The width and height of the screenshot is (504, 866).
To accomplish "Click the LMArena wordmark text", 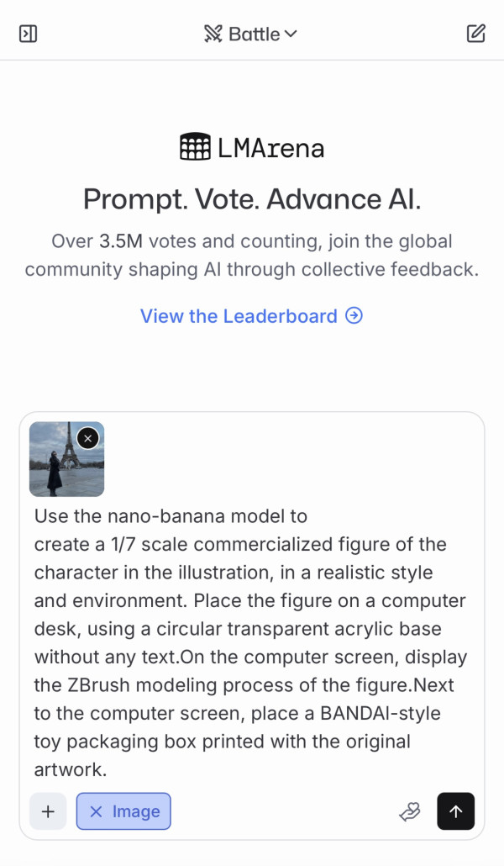I will tap(270, 148).
